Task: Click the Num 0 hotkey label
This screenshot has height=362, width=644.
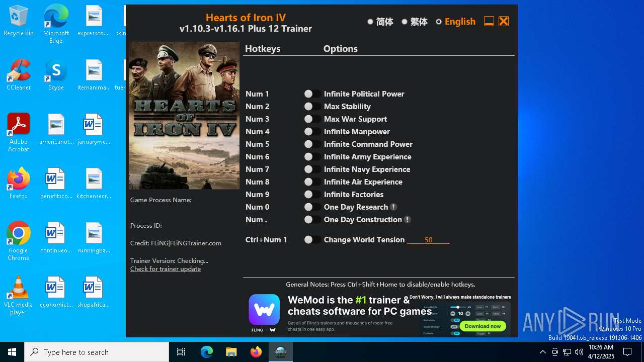Action: click(257, 207)
